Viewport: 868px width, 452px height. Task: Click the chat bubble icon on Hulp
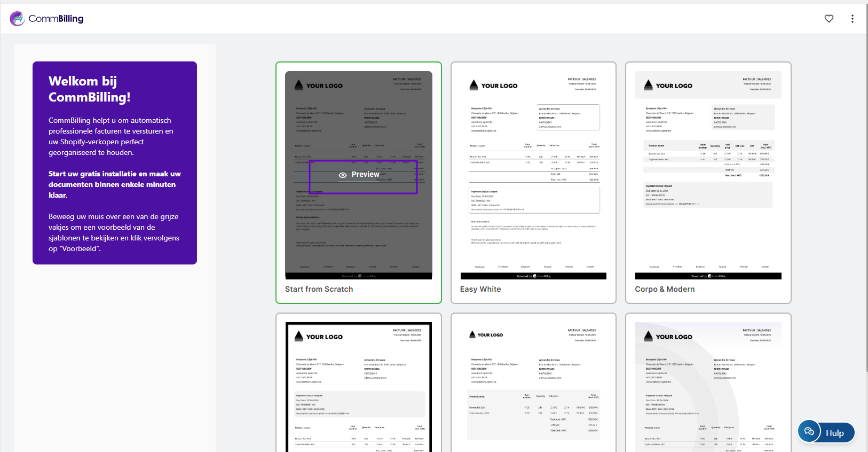pyautogui.click(x=809, y=432)
